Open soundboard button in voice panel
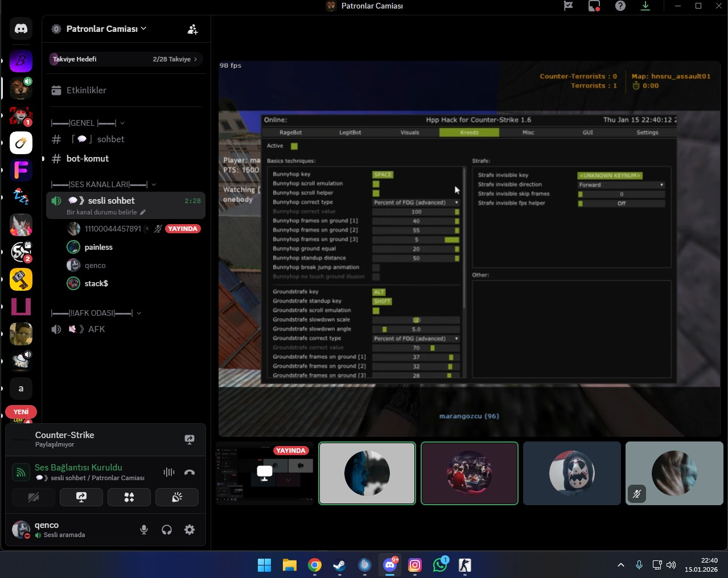This screenshot has width=728, height=578. point(177,497)
